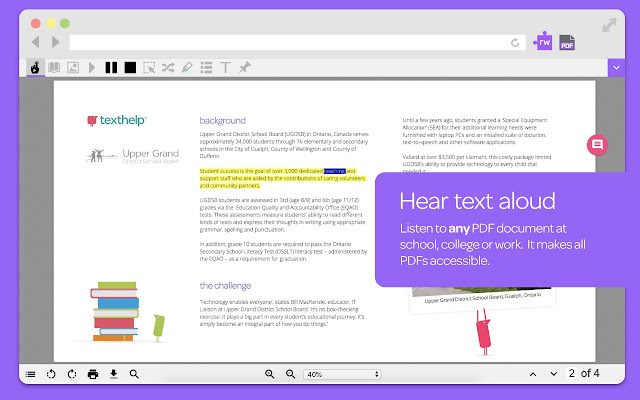Click the yellow highlighted 'Student success' paragraph
Viewport: 640px width, 400px height.
coord(282,178)
